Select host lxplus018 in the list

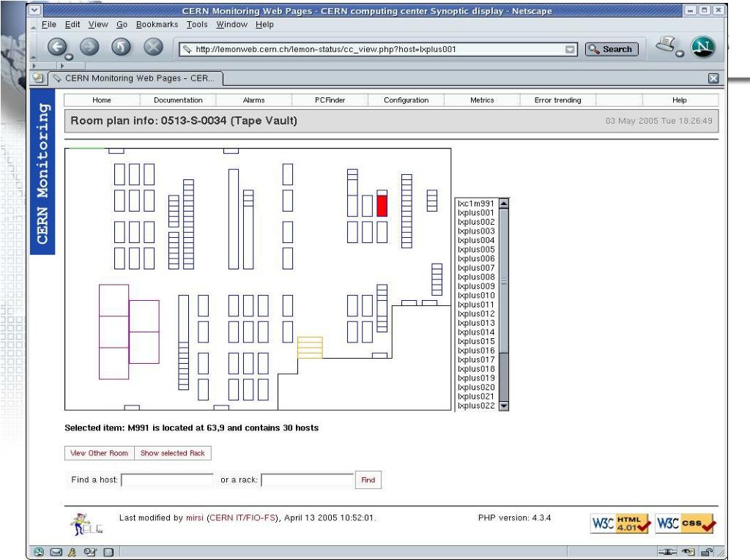pos(476,369)
